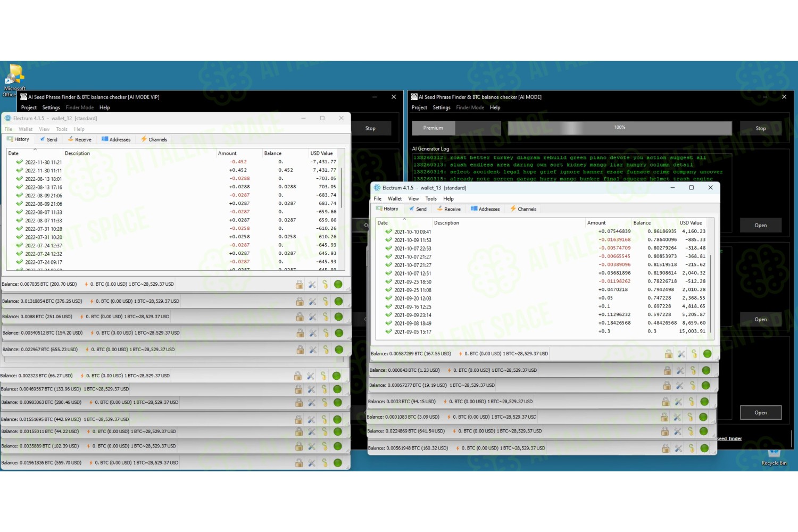The height and width of the screenshot is (532, 798).
Task: Open Channels tab in wallet_13
Action: [523, 209]
